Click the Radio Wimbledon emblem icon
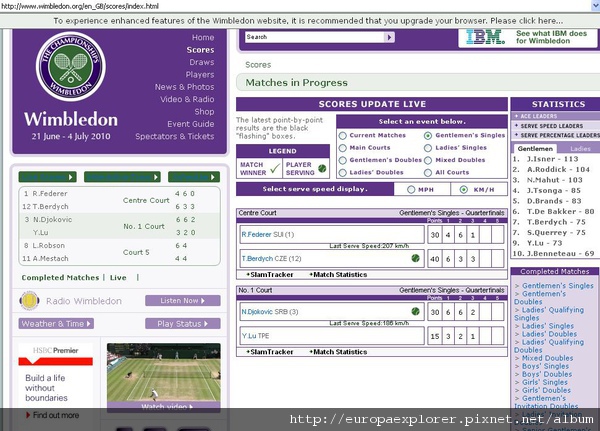600x431 pixels. [x=29, y=301]
